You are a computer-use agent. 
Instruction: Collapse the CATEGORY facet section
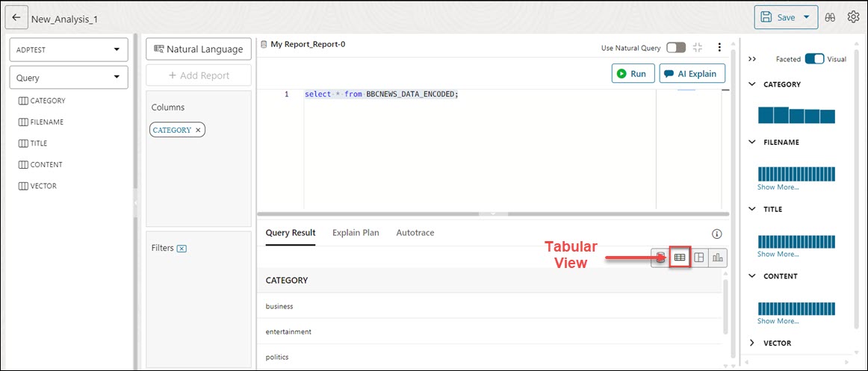tap(752, 84)
